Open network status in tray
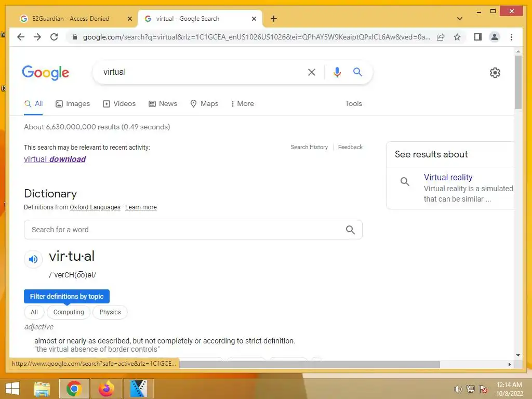The width and height of the screenshot is (532, 399). pos(471,389)
